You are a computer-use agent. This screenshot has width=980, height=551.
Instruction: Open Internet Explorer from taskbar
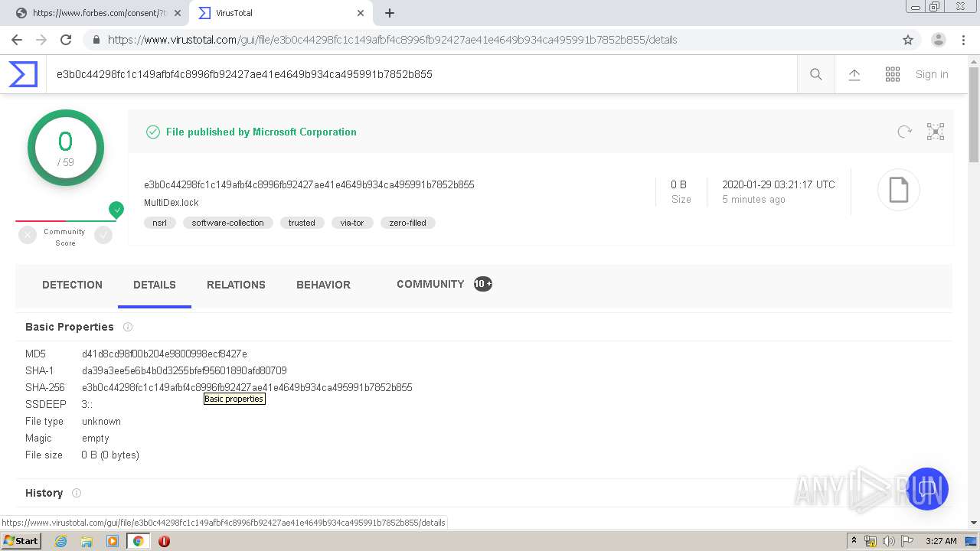click(61, 541)
